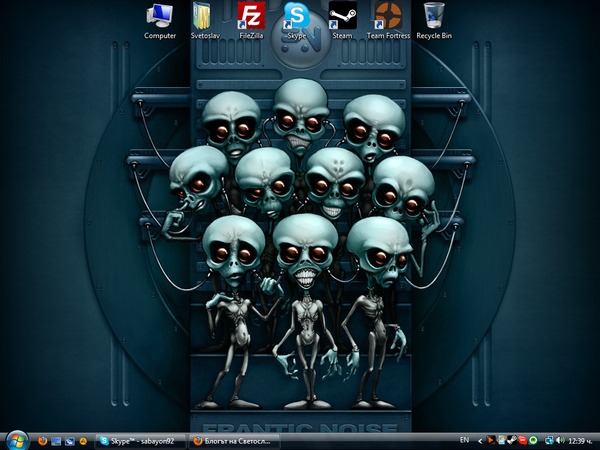The image size is (600, 450).
Task: Open the volume speaker tray icon
Action: pos(560,440)
